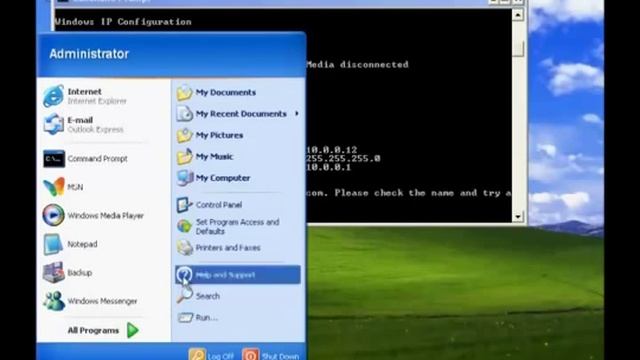The image size is (640, 360).
Task: Open the My Documents folder icon
Action: [184, 93]
